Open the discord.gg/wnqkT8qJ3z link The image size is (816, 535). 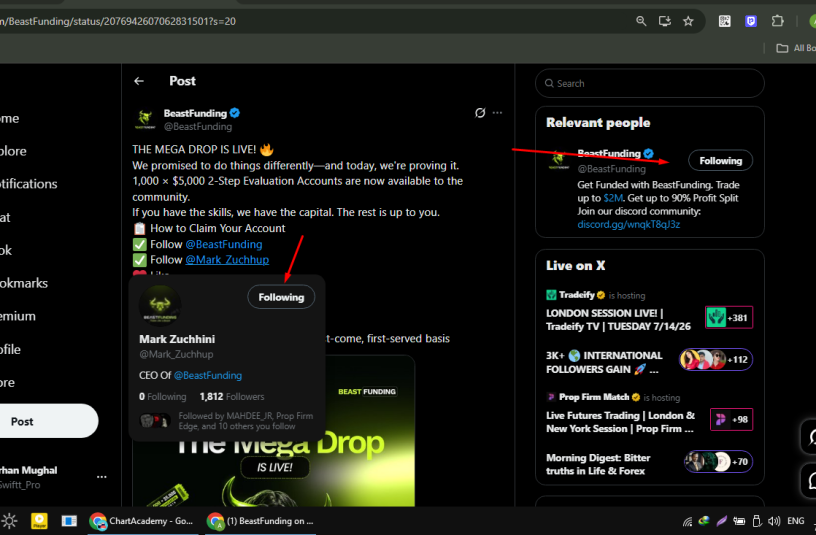[629, 224]
